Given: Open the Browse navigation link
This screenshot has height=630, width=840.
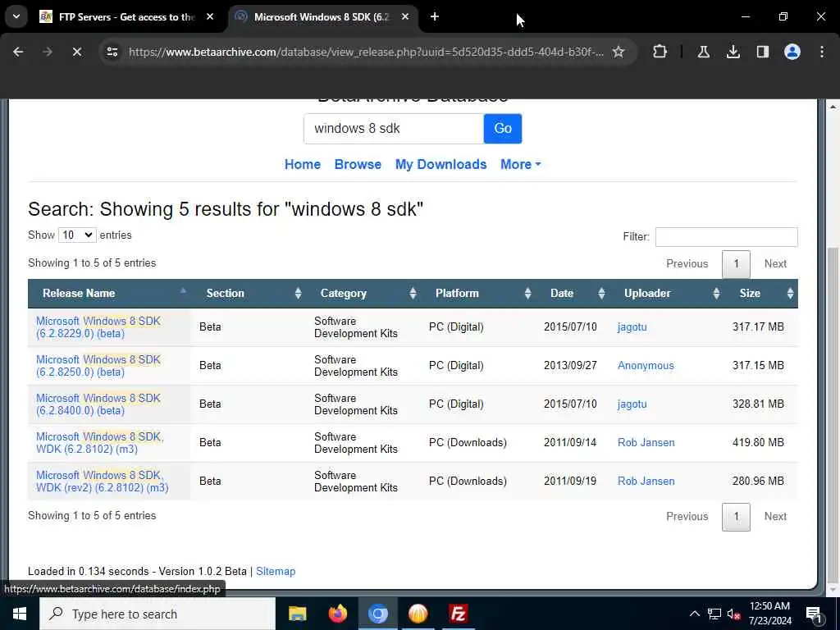Looking at the screenshot, I should (358, 164).
